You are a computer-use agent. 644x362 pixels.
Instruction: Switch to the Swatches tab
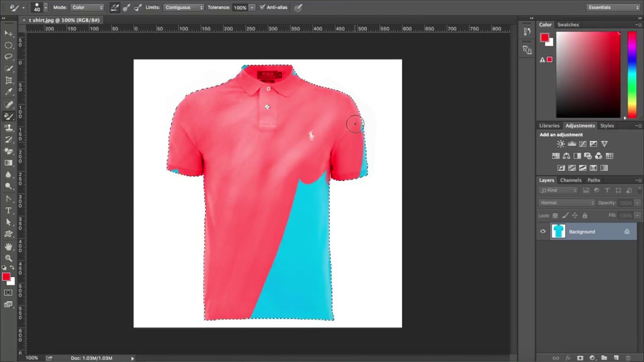pyautogui.click(x=568, y=25)
